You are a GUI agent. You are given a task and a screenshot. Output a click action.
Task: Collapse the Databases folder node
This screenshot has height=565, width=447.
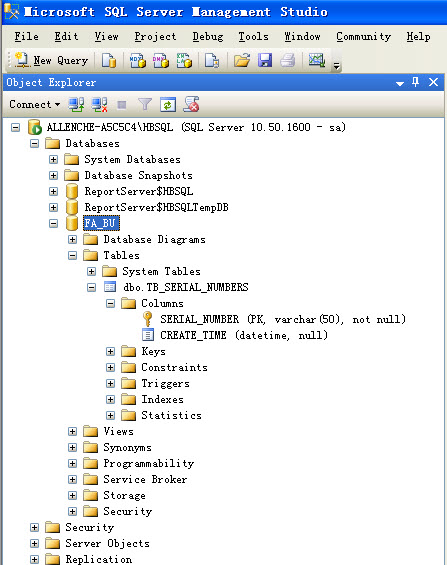pyautogui.click(x=34, y=143)
